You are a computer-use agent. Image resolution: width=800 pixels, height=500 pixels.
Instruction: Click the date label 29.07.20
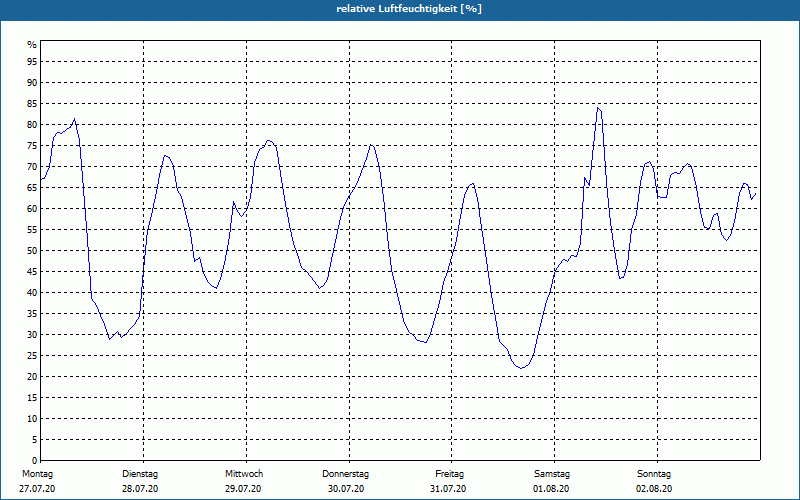click(243, 489)
